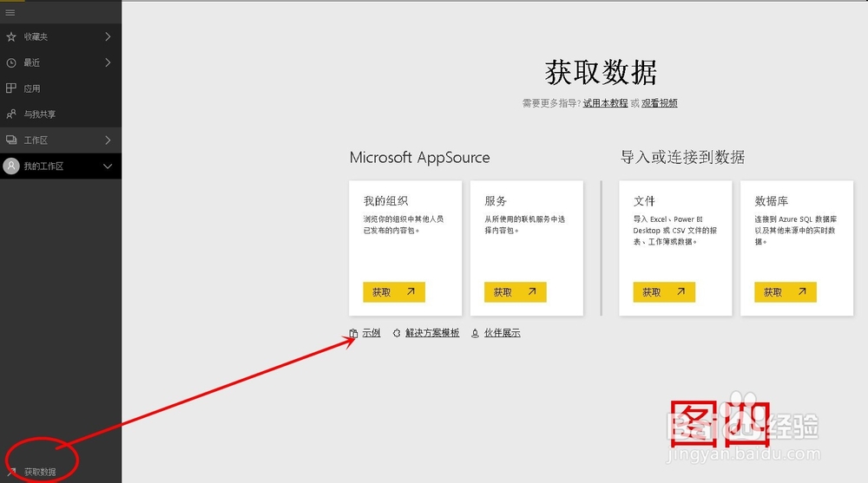Open the 示例 samples link

[372, 333]
